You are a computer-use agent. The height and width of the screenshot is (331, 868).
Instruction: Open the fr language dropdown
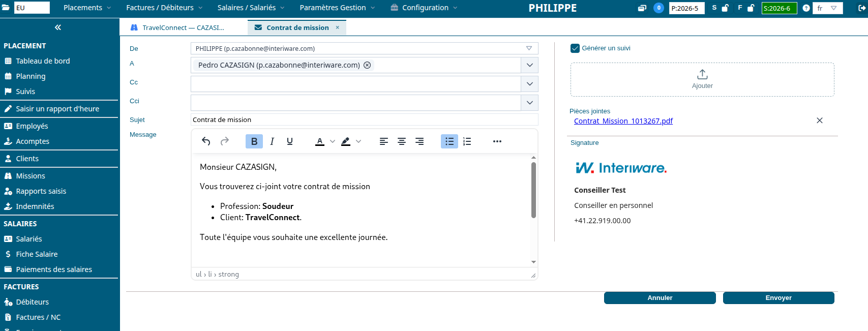(828, 8)
